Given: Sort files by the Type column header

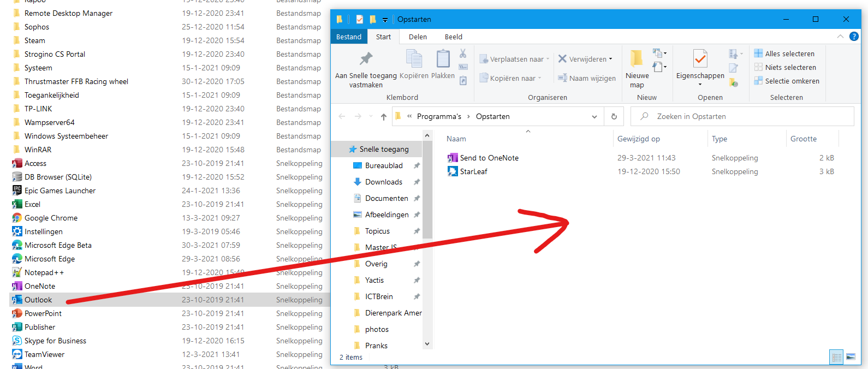Looking at the screenshot, I should pos(720,139).
